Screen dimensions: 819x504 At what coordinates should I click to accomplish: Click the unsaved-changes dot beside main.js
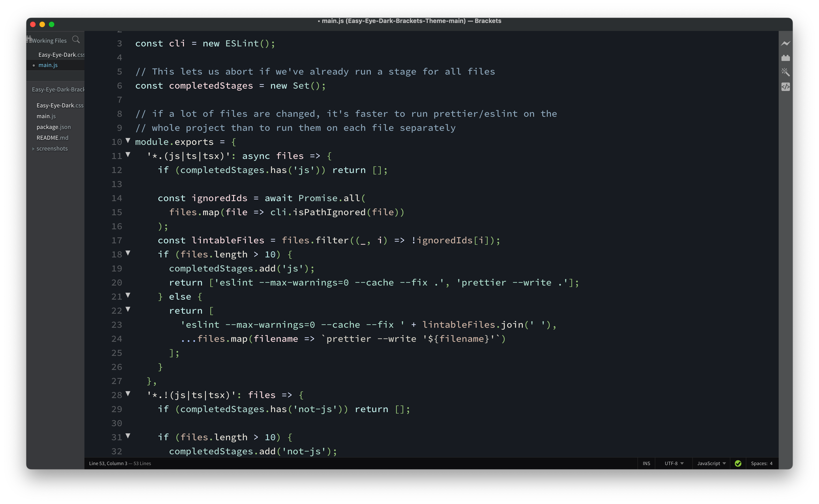[x=34, y=65]
